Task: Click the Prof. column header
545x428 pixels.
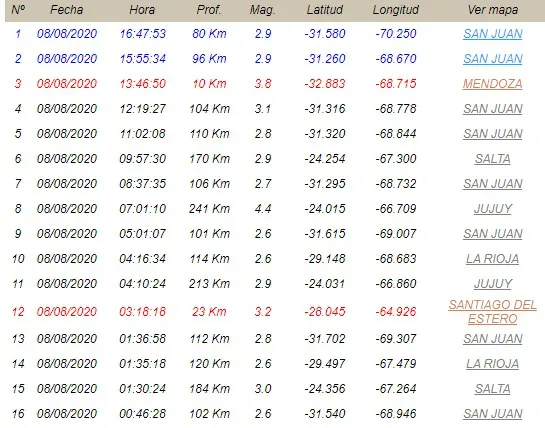Action: 209,10
